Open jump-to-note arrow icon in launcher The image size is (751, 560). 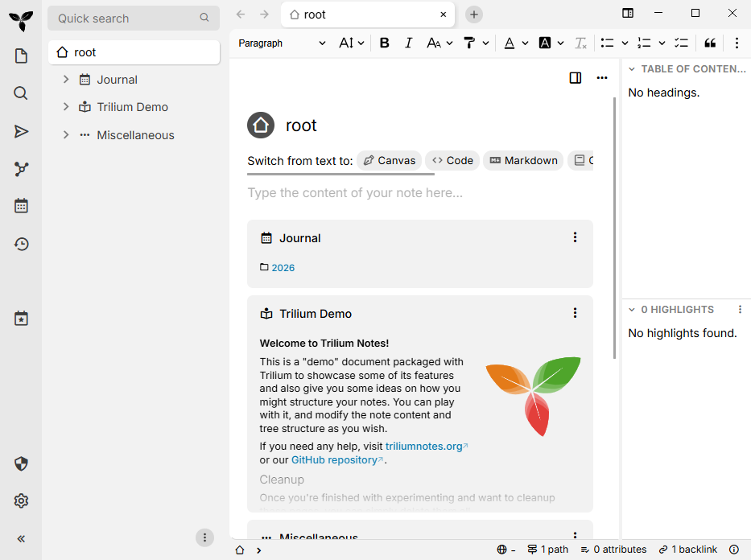click(21, 131)
